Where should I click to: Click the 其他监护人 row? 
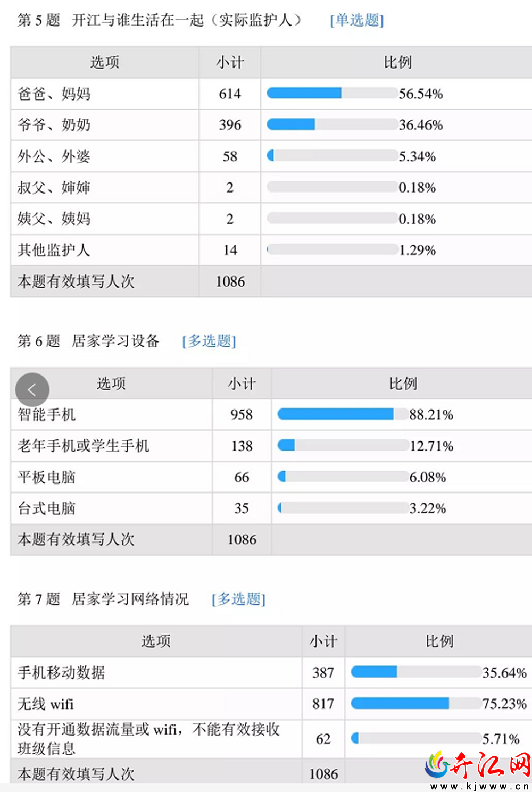pos(271,250)
